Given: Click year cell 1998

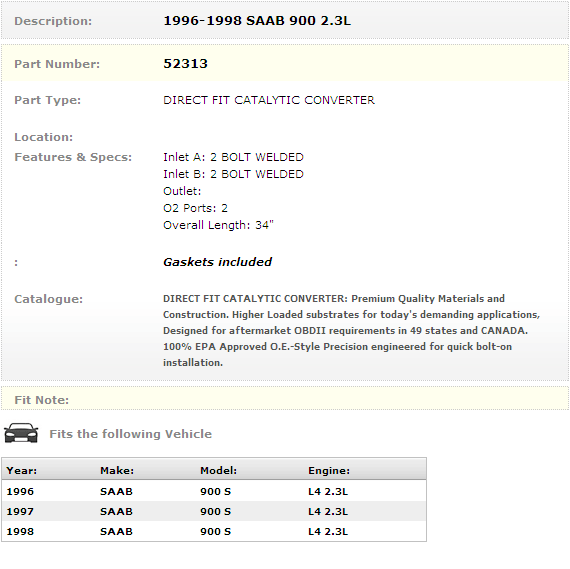Looking at the screenshot, I should click(x=20, y=532).
